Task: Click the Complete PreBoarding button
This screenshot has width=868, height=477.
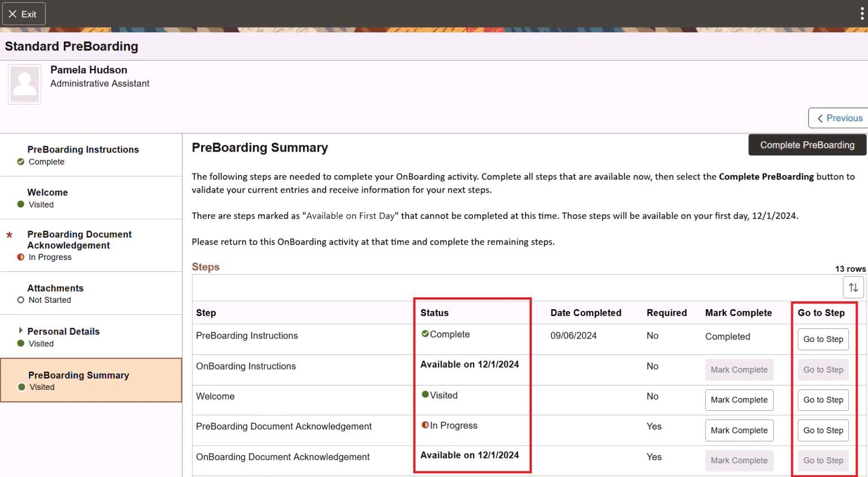Action: pyautogui.click(x=807, y=145)
